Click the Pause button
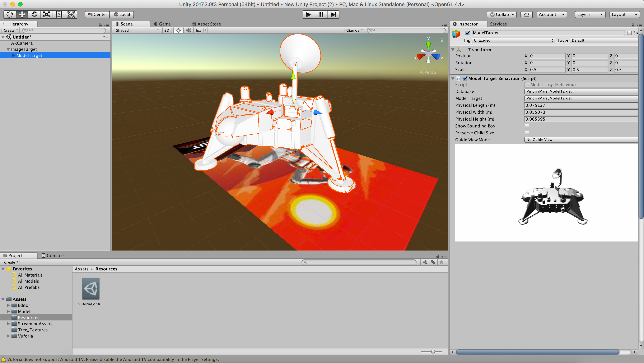 pyautogui.click(x=321, y=15)
